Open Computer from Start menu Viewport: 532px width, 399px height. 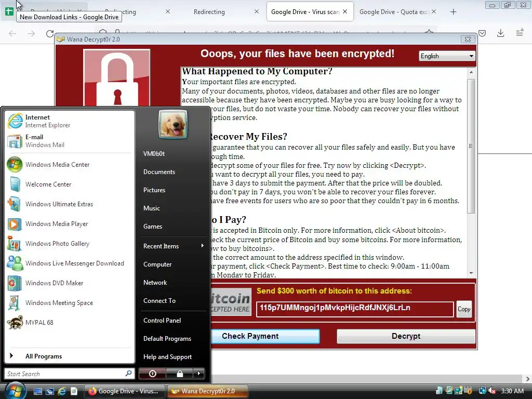point(173,264)
